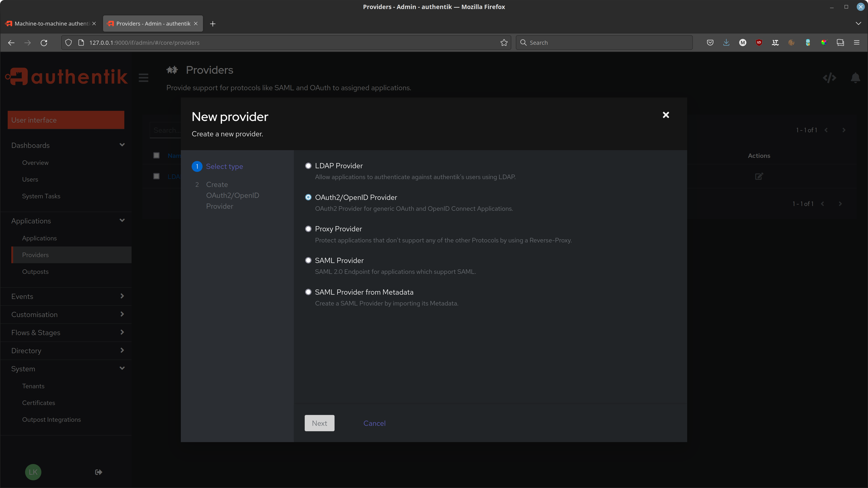Image resolution: width=868 pixels, height=488 pixels.
Task: Click the Cancel link
Action: (x=374, y=423)
